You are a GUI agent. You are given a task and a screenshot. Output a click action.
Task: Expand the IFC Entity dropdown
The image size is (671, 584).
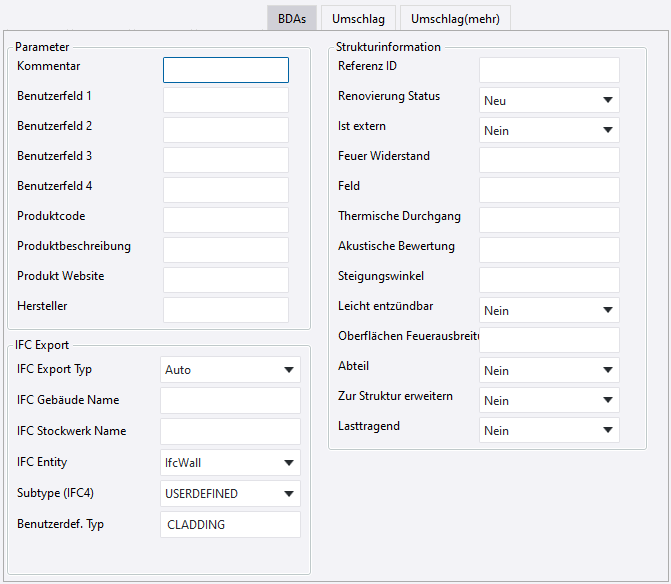click(230, 463)
